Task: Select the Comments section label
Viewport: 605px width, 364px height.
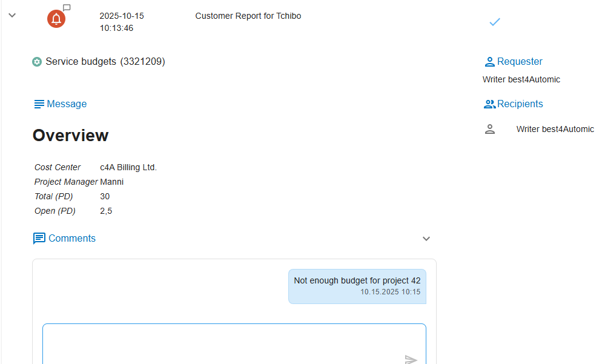Action: [72, 239]
